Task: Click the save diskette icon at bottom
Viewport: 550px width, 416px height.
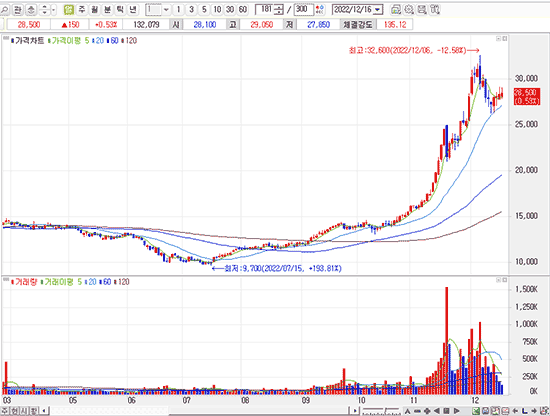Action: coord(486,411)
